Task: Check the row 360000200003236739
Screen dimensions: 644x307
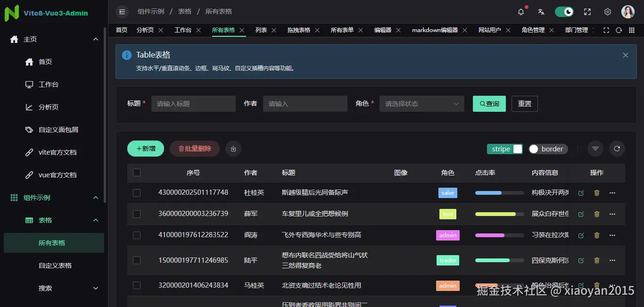Action: 137,214
